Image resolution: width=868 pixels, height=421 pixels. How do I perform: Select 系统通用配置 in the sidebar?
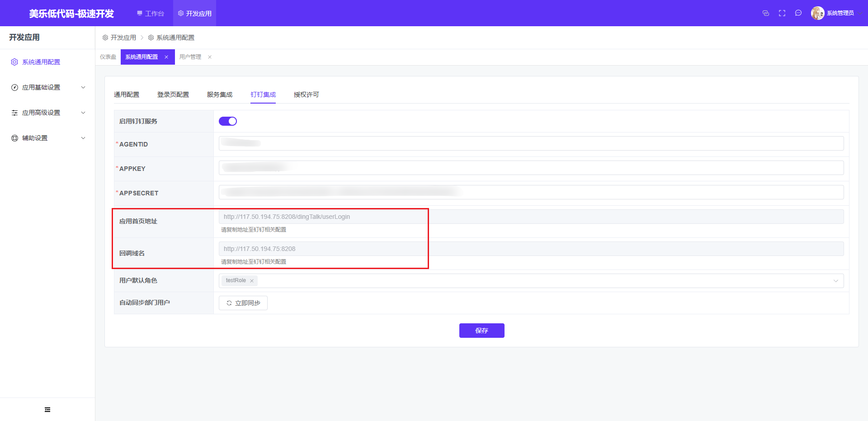(x=41, y=62)
